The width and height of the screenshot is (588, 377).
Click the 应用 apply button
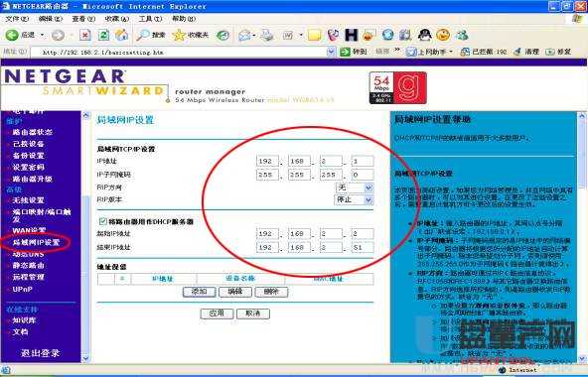click(217, 314)
